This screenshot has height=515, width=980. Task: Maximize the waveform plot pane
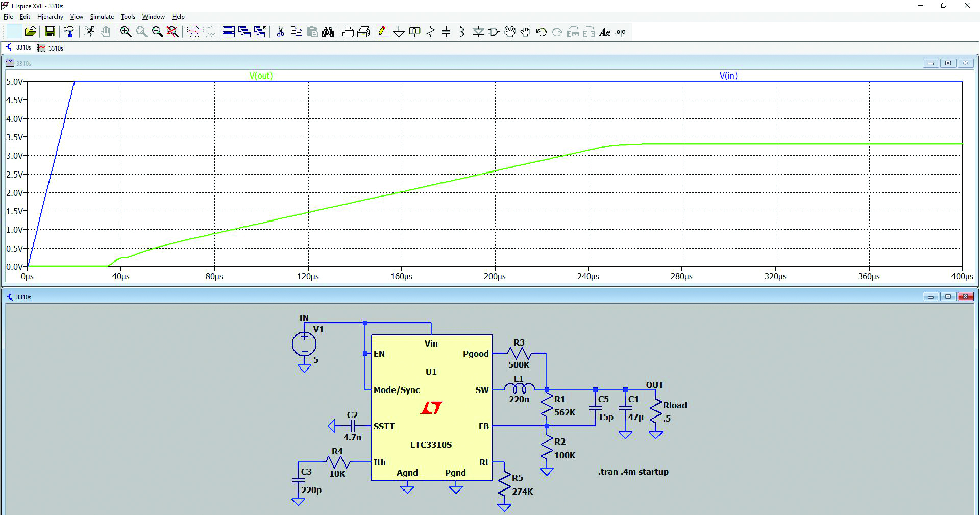(948, 63)
